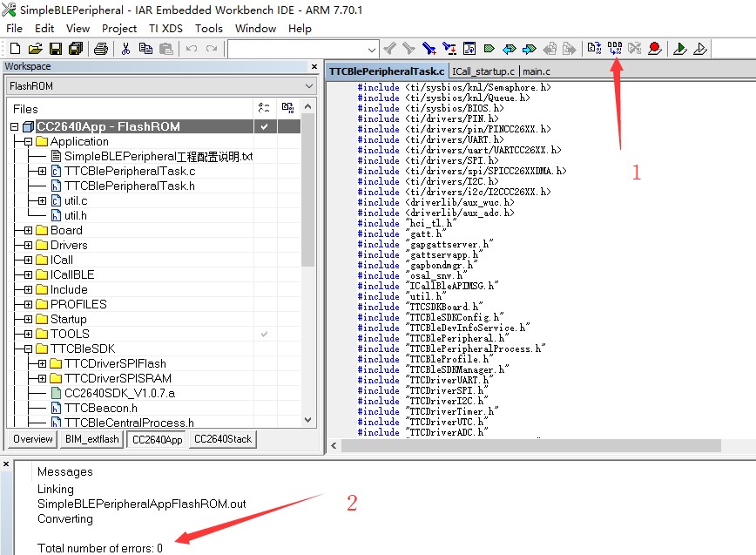Viewport: 756px width, 555px height.
Task: Expand util.c file node
Action: pyautogui.click(x=43, y=201)
